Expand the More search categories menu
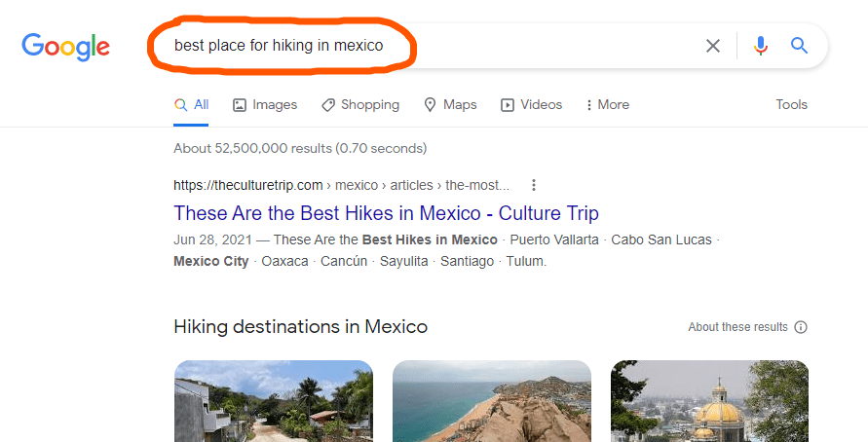The width and height of the screenshot is (868, 442). click(607, 104)
